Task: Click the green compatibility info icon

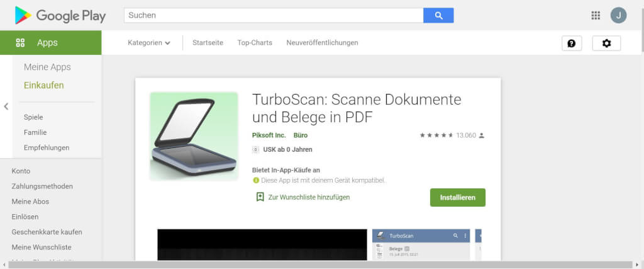Action: pos(256,180)
